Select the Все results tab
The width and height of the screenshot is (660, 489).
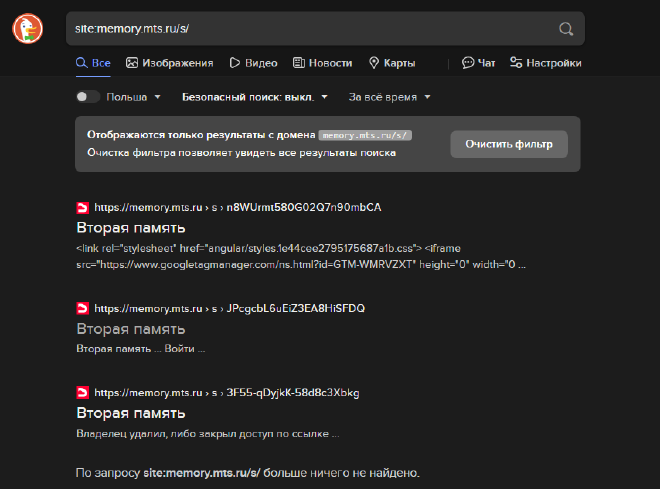(x=93, y=63)
